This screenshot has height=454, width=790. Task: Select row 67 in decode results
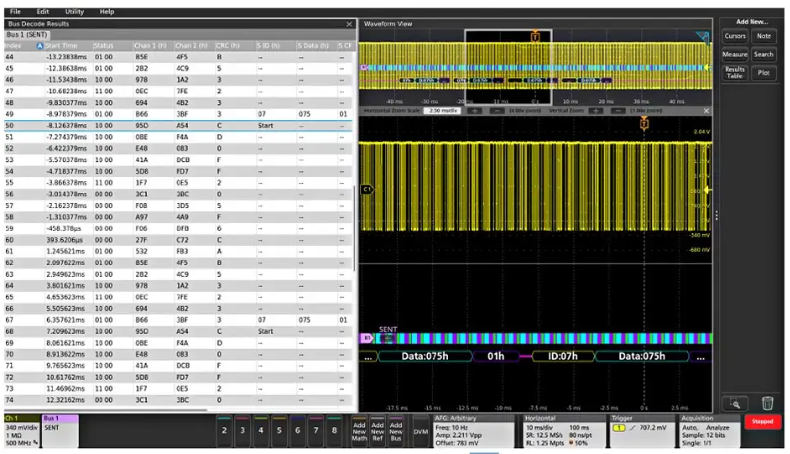click(x=178, y=320)
